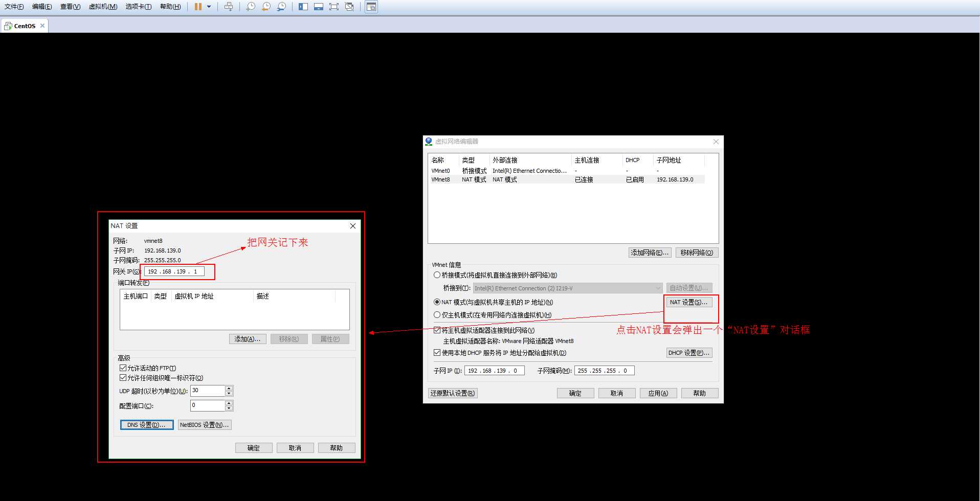980x501 pixels.
Task: Click the 子网地址 column header
Action: tap(679, 160)
